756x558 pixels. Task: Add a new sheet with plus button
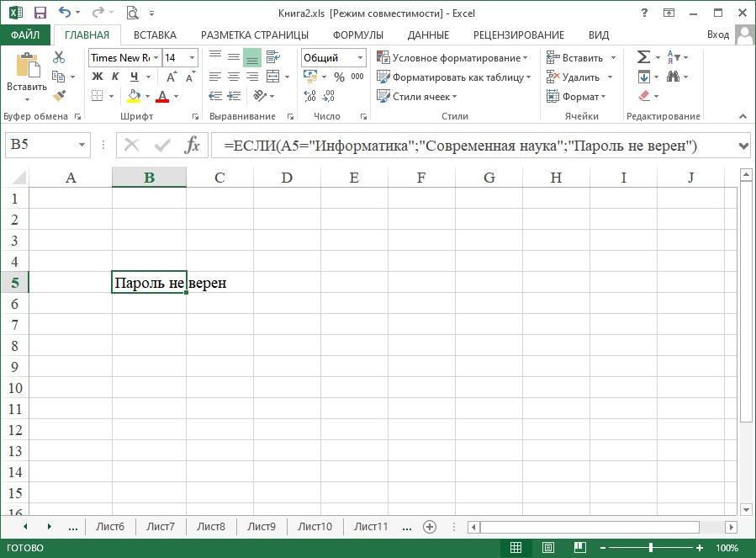430,527
